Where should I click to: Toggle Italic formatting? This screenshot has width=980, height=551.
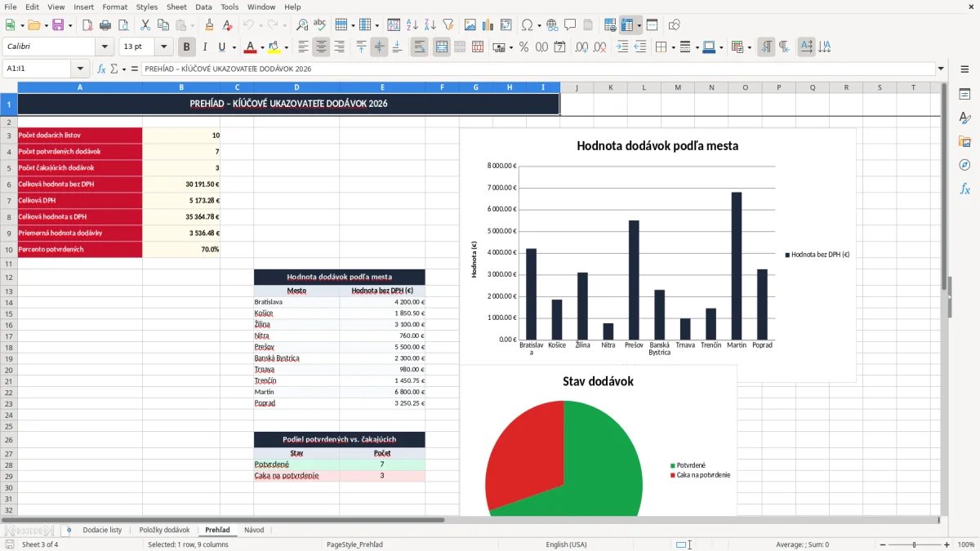(205, 47)
